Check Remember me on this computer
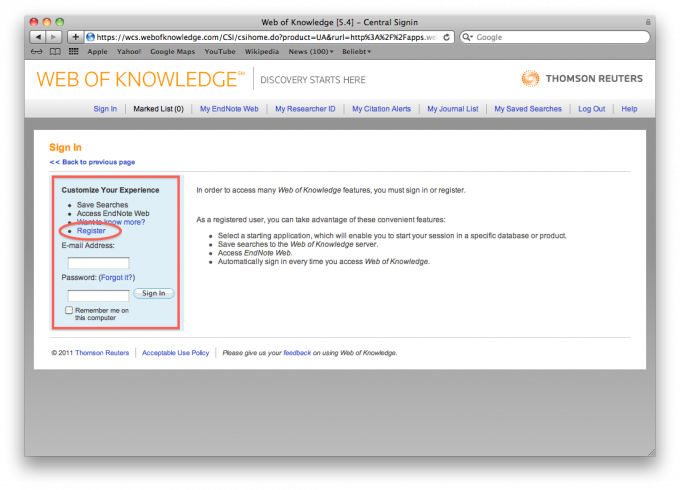Viewport: 680px width, 490px height. (69, 310)
